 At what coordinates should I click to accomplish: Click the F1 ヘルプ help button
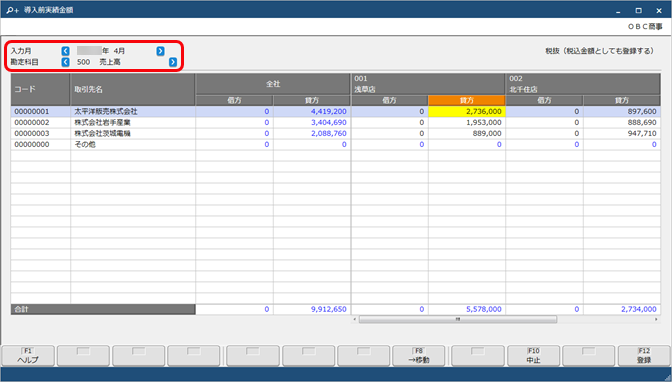tap(28, 356)
